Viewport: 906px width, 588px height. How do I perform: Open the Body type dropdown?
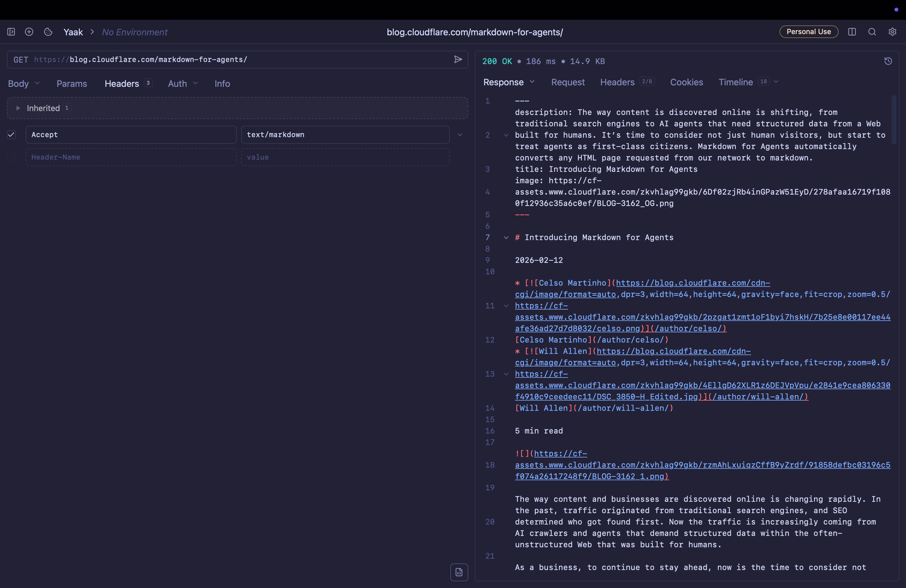click(x=24, y=84)
